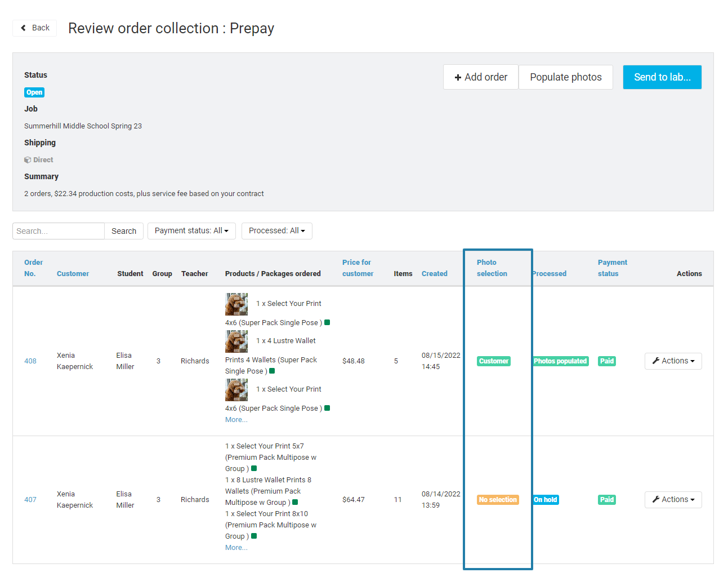728x577 pixels.
Task: Click the 4 Lustre Wallet dog thumbnail
Action: (x=236, y=341)
